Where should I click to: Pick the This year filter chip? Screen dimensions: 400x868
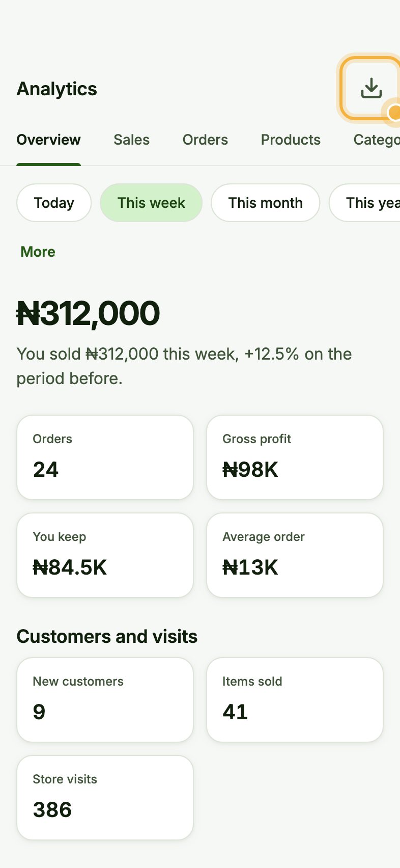[x=365, y=203]
